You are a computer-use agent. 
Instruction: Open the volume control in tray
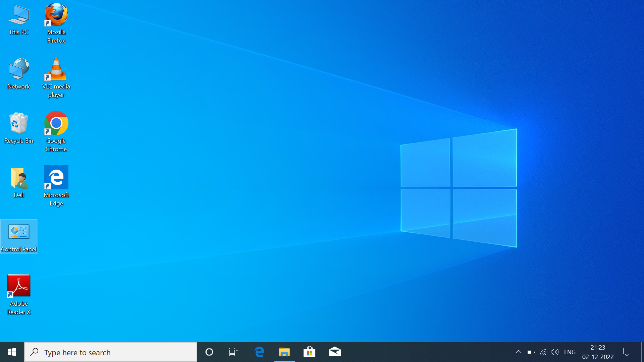click(555, 352)
